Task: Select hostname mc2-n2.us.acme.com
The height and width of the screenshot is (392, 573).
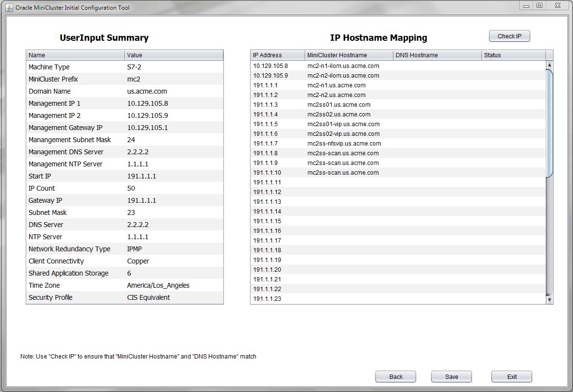Action: (x=336, y=95)
